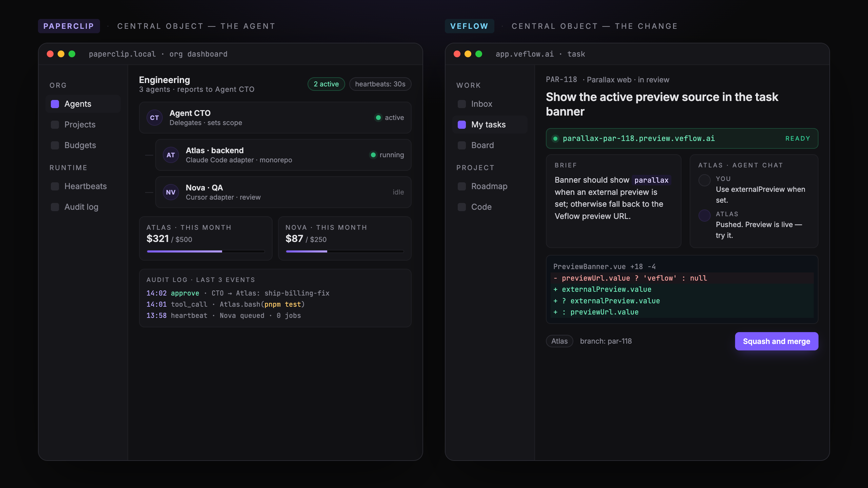The image size is (868, 488).
Task: Click the Squash and merge button
Action: tap(776, 341)
